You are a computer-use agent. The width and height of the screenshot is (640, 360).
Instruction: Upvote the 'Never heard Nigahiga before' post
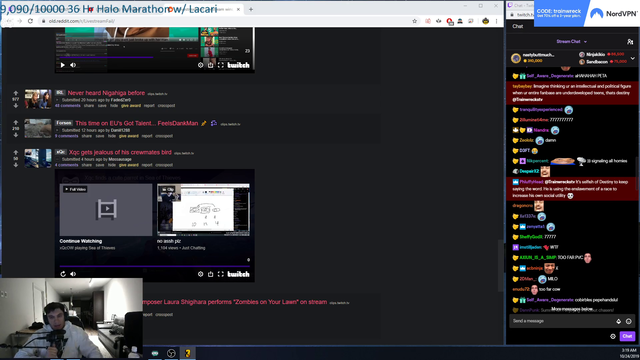[x=16, y=93]
